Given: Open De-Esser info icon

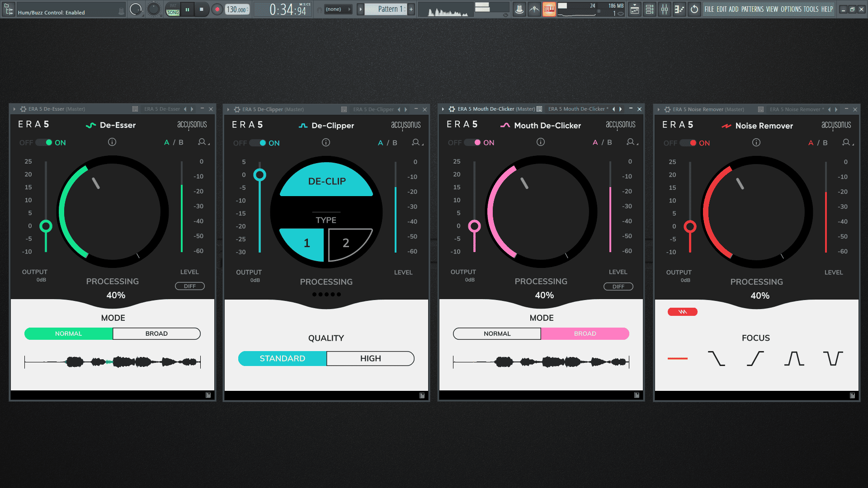Looking at the screenshot, I should click(112, 142).
